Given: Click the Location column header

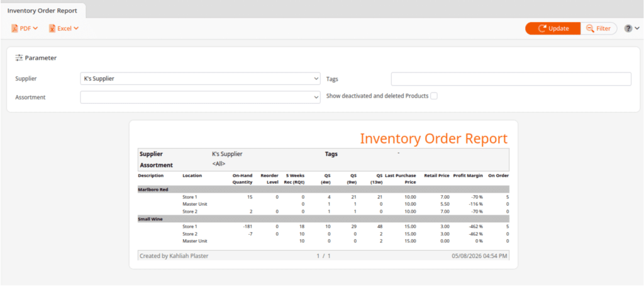Looking at the screenshot, I should (x=192, y=176).
